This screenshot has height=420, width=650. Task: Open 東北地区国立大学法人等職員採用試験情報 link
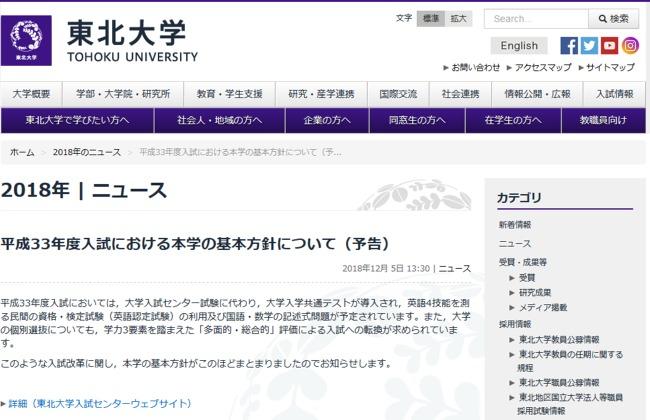coord(570,404)
